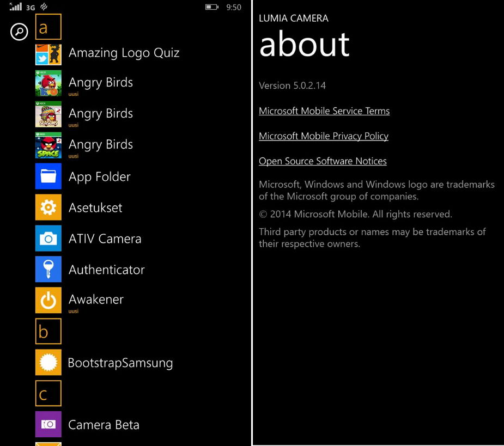This screenshot has height=446, width=504.
Task: Open the App Folder icon
Action: tap(48, 176)
